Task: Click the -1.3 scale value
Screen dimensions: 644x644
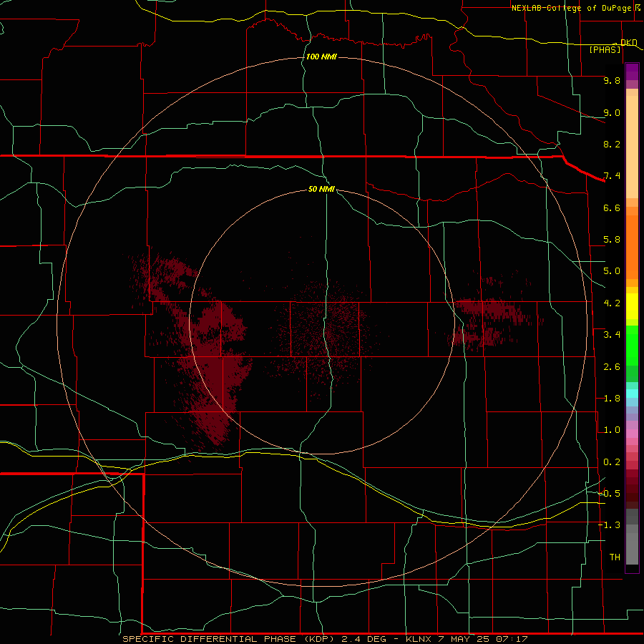Action: 610,525
